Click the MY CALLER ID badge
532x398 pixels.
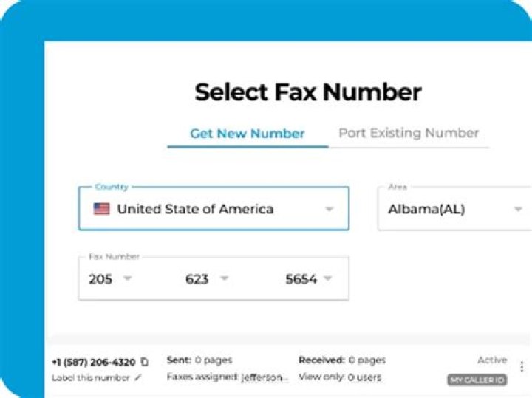477,380
